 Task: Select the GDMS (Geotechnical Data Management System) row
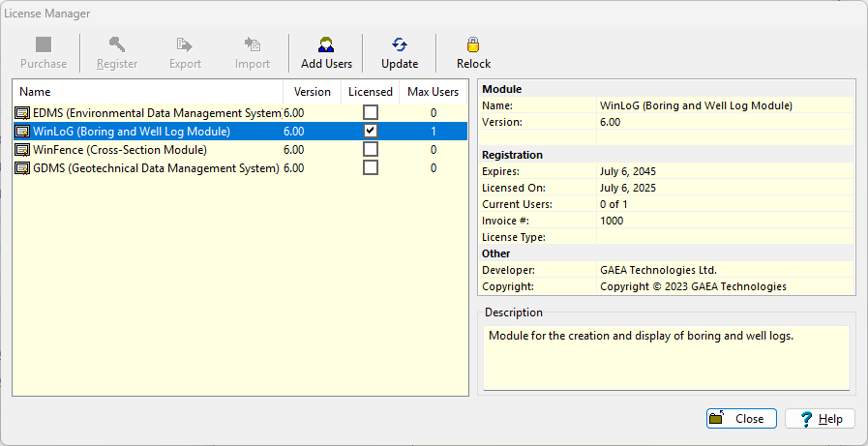(x=240, y=168)
